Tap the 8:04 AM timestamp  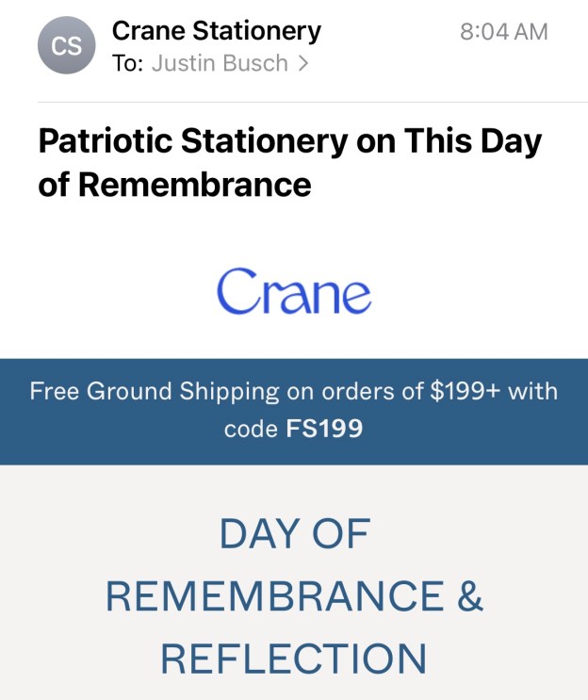pyautogui.click(x=503, y=31)
